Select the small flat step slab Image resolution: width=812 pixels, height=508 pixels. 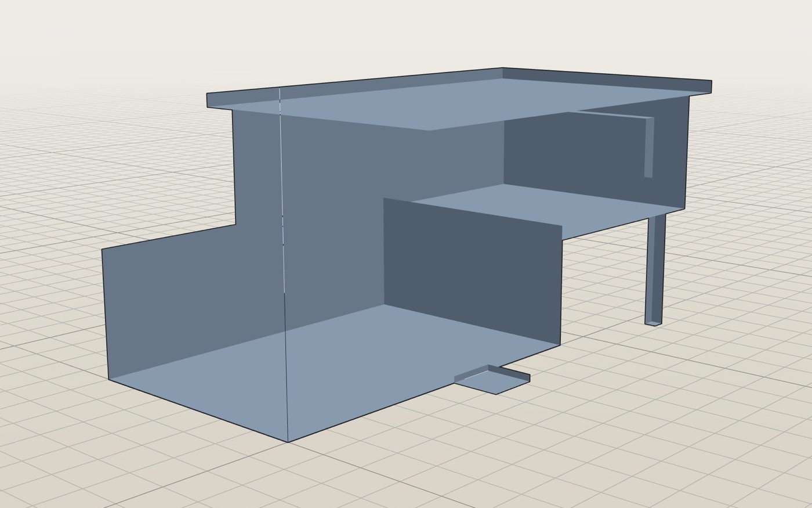point(493,380)
